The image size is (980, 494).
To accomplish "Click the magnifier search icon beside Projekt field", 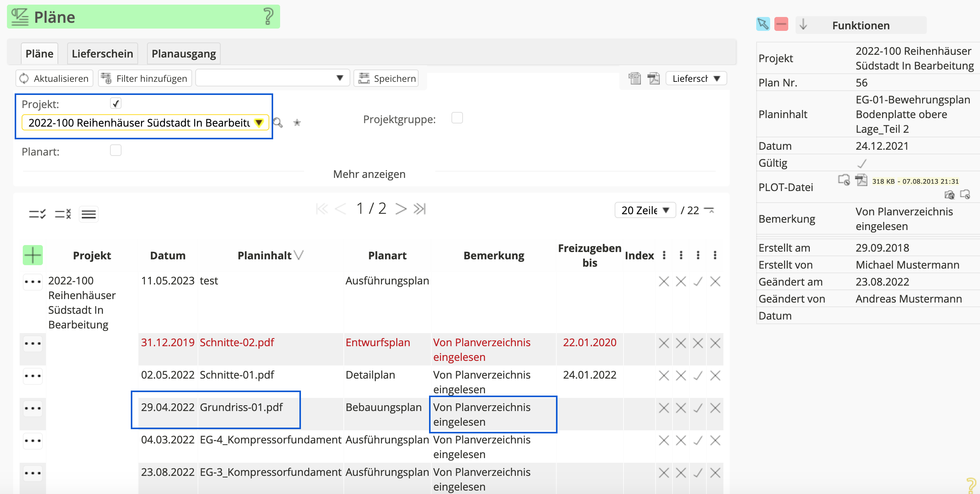I will click(x=278, y=123).
